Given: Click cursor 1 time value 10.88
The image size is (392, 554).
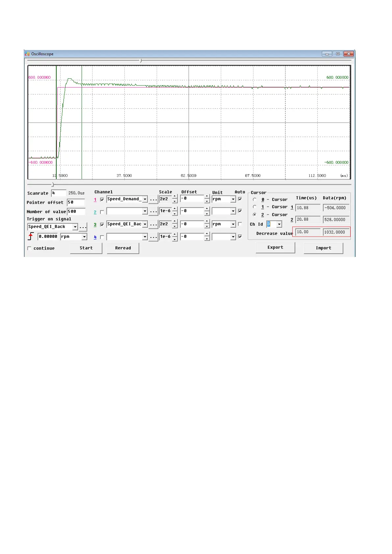Looking at the screenshot, I should 308,208.
